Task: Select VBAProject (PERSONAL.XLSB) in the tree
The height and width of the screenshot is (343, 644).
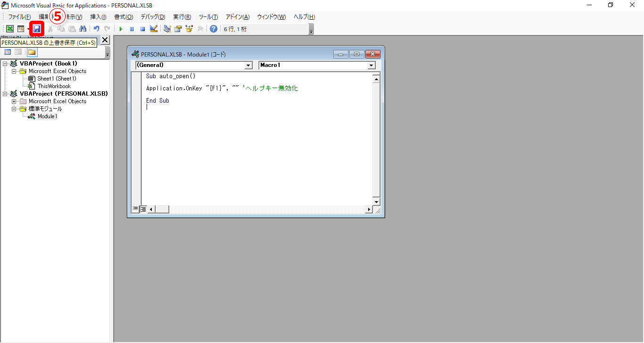Action: pyautogui.click(x=64, y=94)
